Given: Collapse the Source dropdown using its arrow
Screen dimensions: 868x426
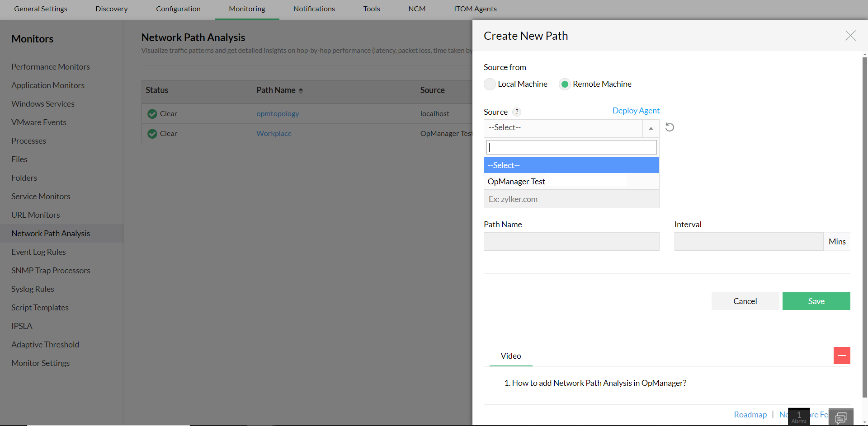Looking at the screenshot, I should coord(651,128).
